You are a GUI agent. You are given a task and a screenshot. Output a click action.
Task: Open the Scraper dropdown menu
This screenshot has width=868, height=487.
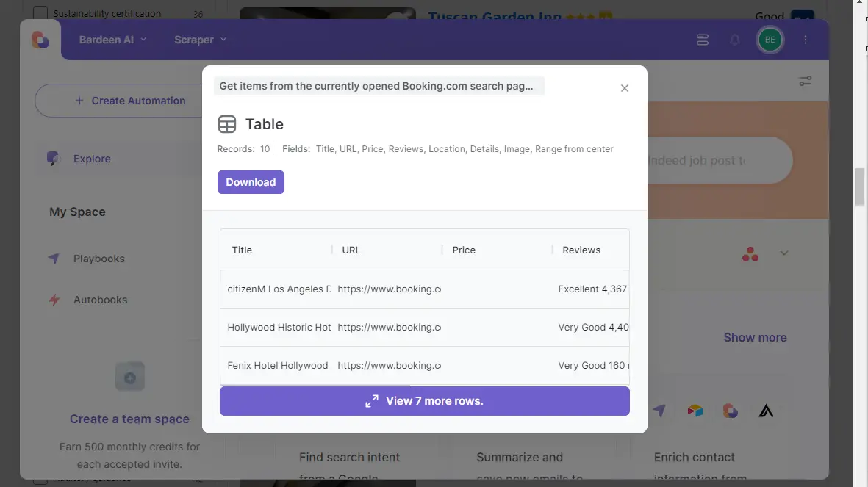coord(201,40)
